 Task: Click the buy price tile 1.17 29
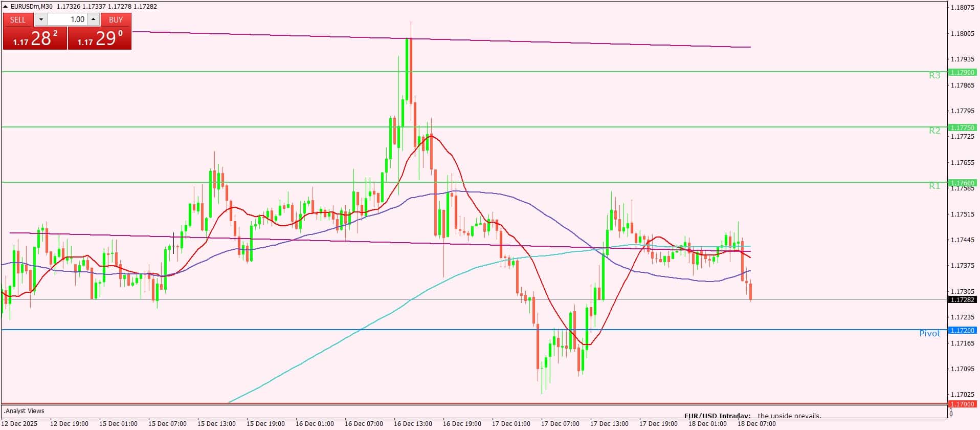pyautogui.click(x=100, y=38)
